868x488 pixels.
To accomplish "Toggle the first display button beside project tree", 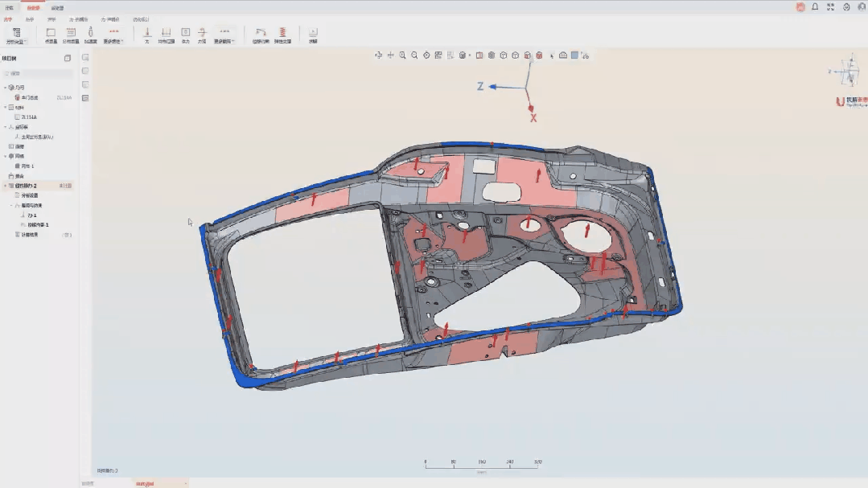I will click(85, 58).
